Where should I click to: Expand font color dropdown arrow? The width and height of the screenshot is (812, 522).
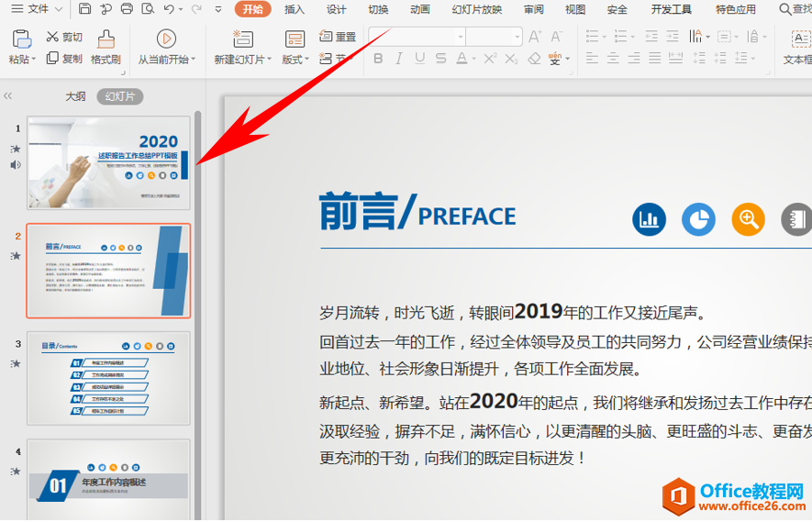coord(473,59)
